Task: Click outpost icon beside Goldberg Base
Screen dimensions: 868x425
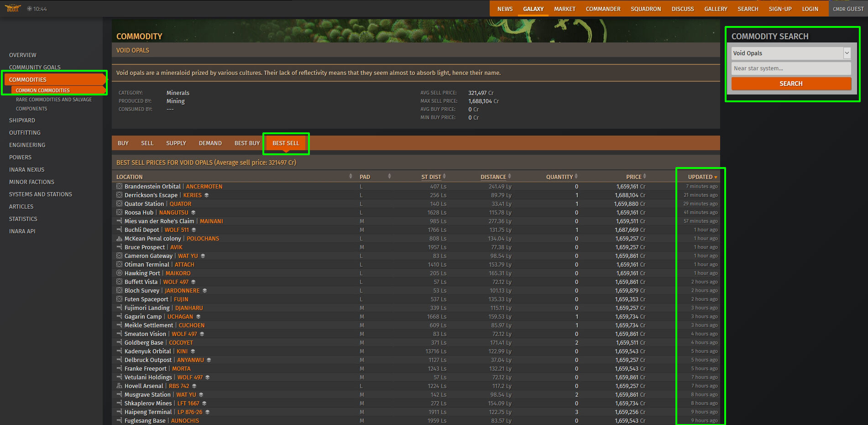Action: pos(119,342)
